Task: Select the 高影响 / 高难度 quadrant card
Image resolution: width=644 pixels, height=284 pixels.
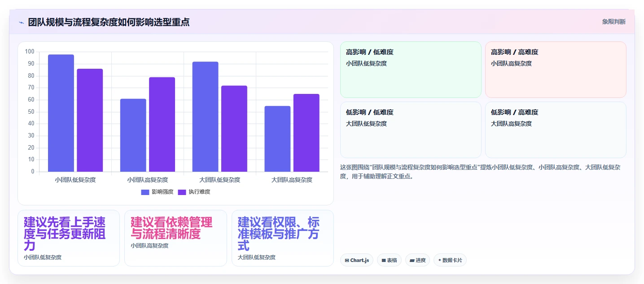Action: point(556,70)
